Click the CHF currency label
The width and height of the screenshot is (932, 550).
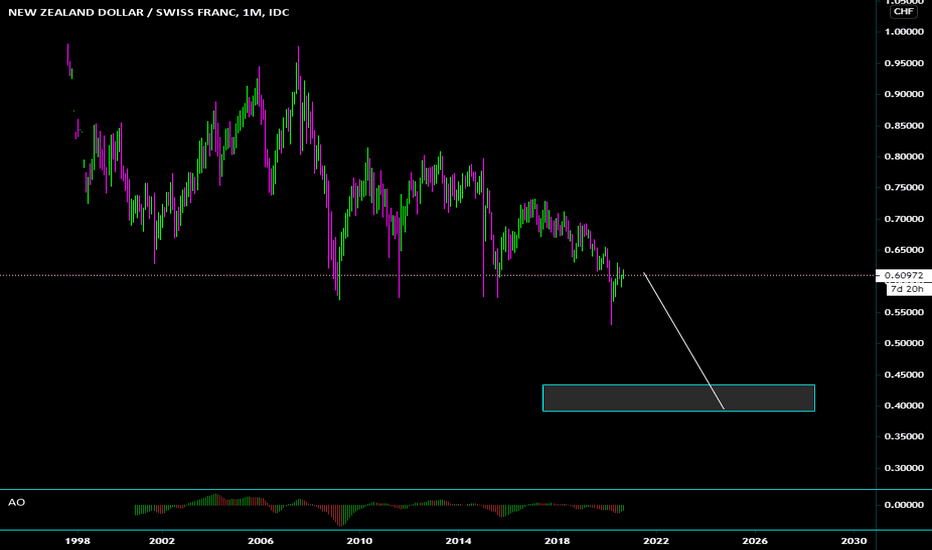coord(903,11)
